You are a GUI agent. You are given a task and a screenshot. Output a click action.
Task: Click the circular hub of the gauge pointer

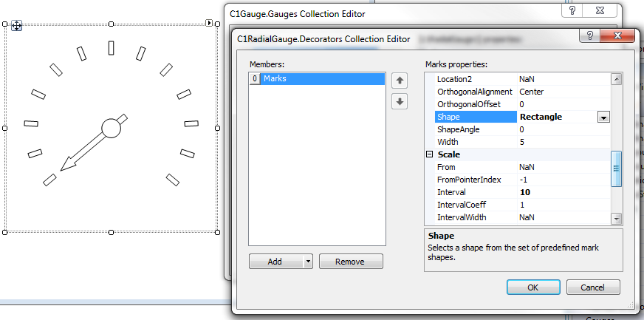tap(111, 128)
